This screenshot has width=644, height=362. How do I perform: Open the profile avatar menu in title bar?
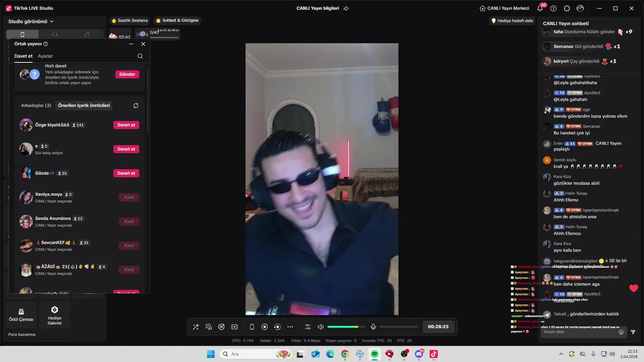click(x=581, y=9)
